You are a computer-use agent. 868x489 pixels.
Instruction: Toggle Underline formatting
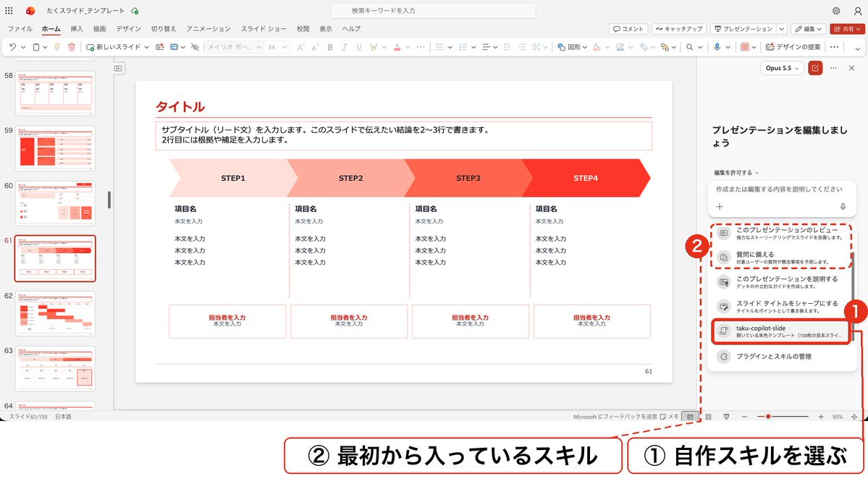[x=359, y=47]
